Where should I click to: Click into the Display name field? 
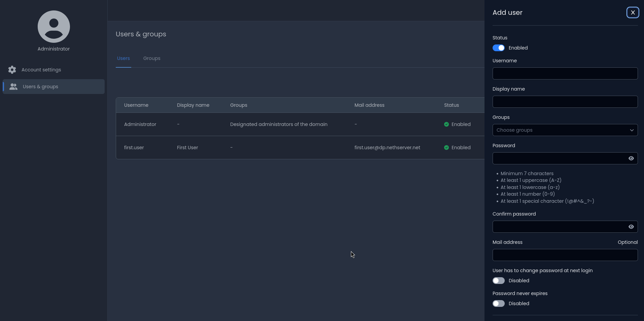(x=565, y=102)
